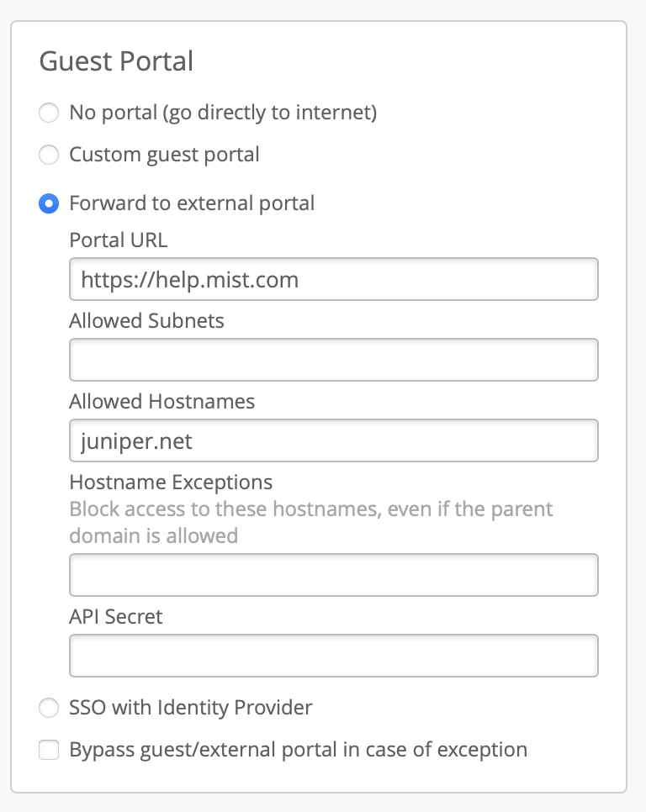Enable the Bypass guest/external portal checkbox

pyautogui.click(x=50, y=750)
